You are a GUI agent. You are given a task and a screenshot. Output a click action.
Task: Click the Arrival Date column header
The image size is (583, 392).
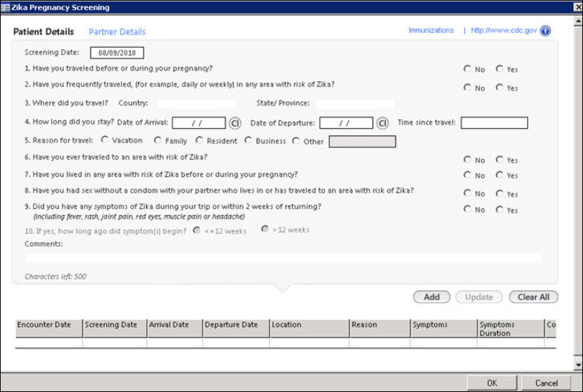coord(175,329)
